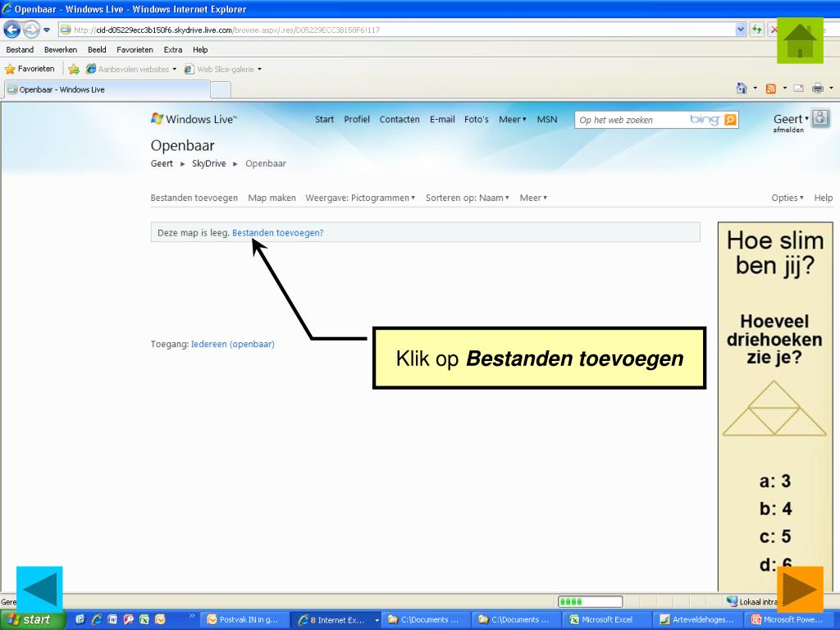Click the Read mail envelope icon
Image resolution: width=840 pixels, height=630 pixels.
point(799,89)
